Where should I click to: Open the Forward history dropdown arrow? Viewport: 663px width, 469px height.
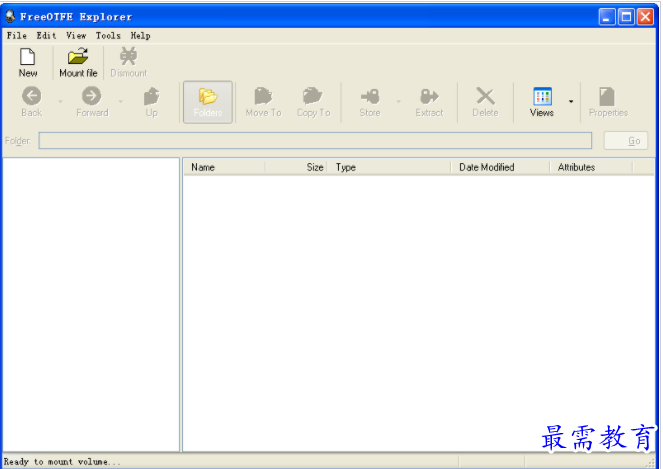121,101
